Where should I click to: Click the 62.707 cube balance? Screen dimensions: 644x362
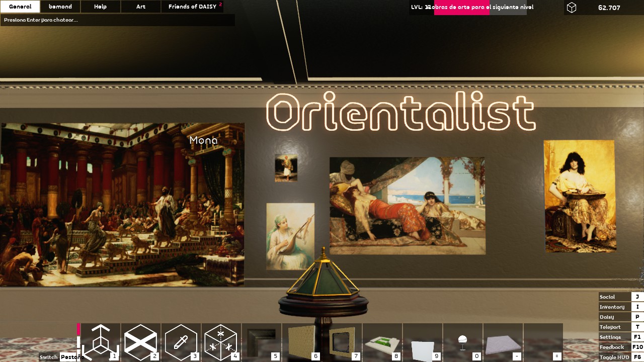609,8
